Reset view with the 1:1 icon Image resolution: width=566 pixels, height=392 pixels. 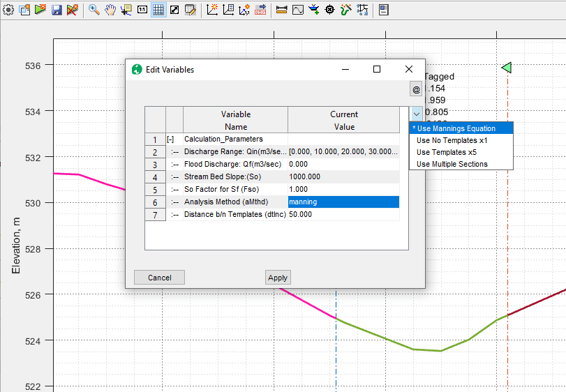(142, 10)
